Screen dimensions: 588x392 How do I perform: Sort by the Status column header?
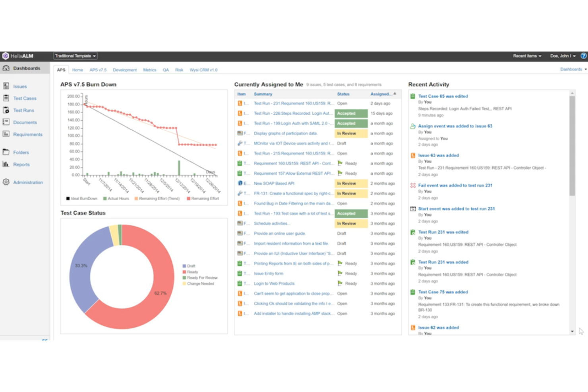(343, 94)
